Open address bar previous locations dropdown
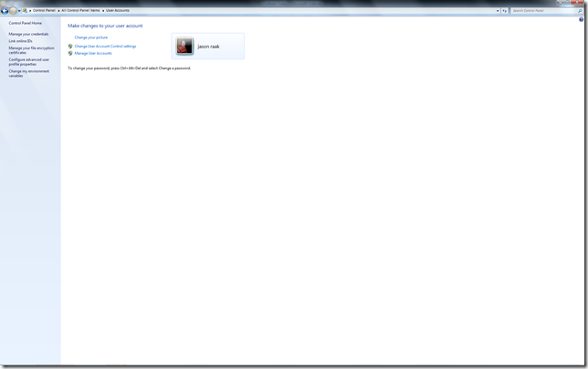This screenshot has height=369, width=588. (x=498, y=11)
